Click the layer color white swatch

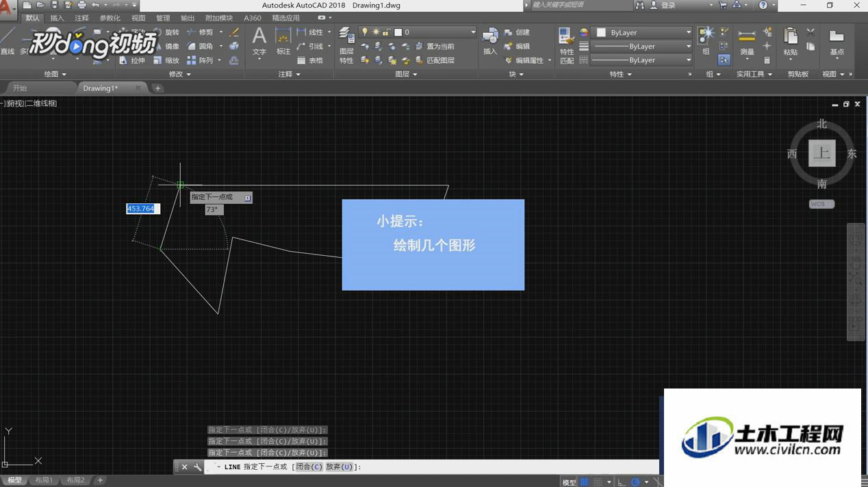(x=398, y=32)
